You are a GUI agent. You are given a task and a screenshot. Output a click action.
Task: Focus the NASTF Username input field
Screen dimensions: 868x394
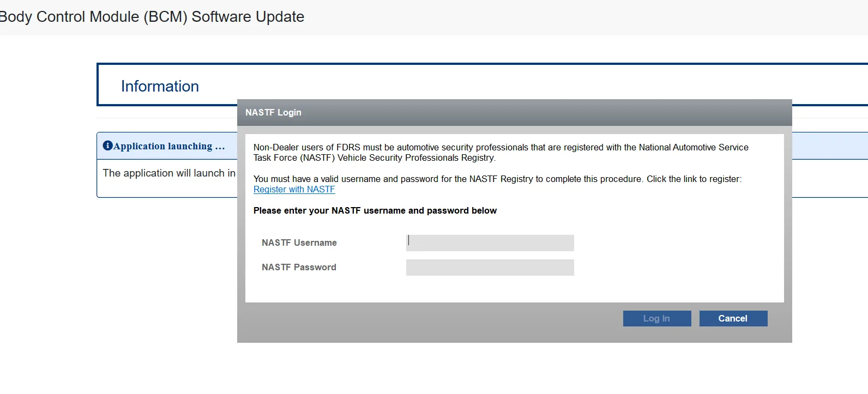coord(490,243)
